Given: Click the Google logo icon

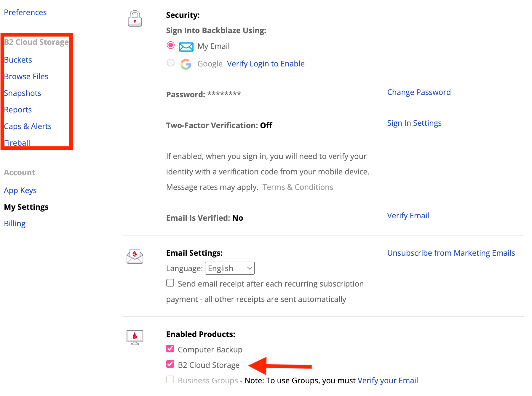Looking at the screenshot, I should [x=186, y=64].
